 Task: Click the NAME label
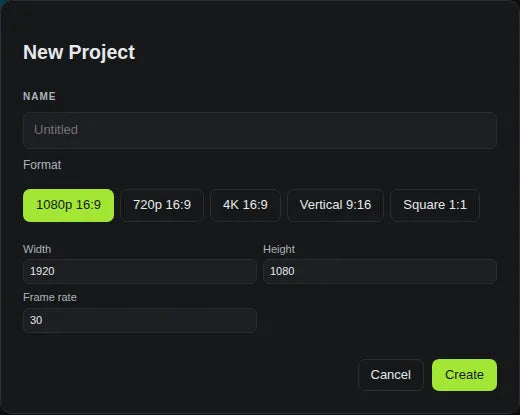[x=39, y=96]
